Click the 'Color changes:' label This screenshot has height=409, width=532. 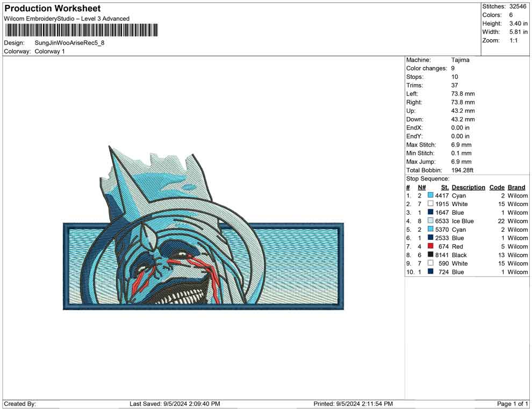click(x=427, y=69)
